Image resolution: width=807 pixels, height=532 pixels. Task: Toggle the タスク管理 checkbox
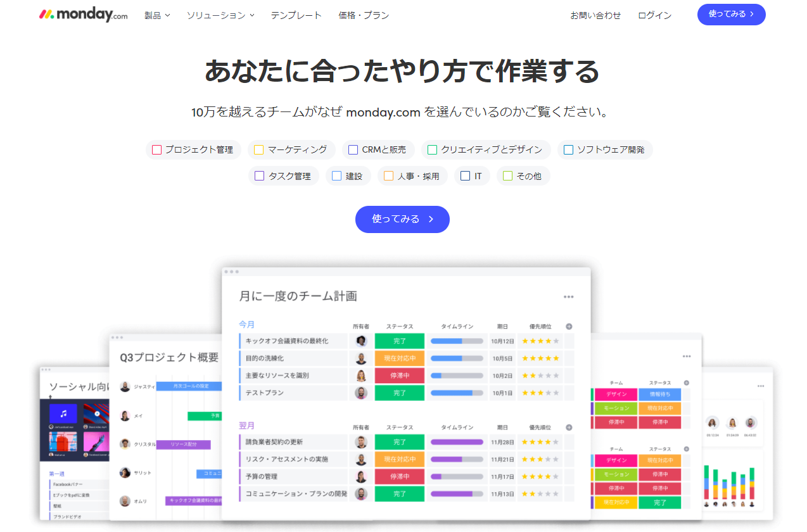259,176
